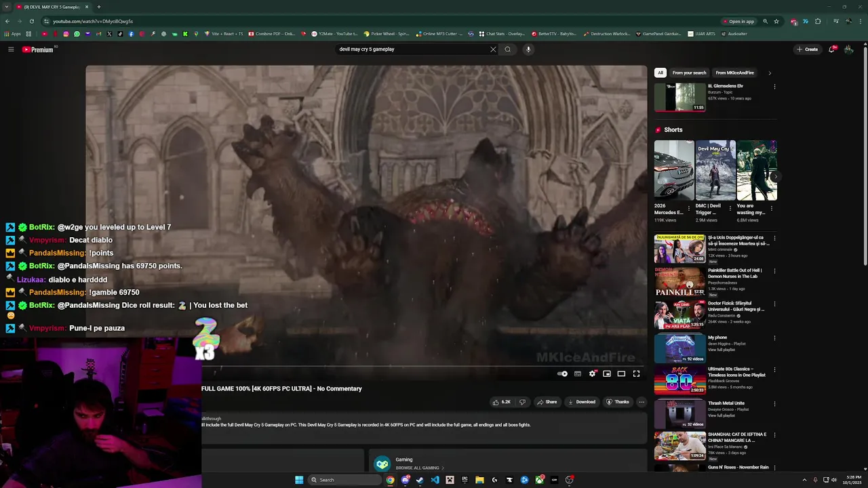Toggle theater mode on the player

click(621, 373)
